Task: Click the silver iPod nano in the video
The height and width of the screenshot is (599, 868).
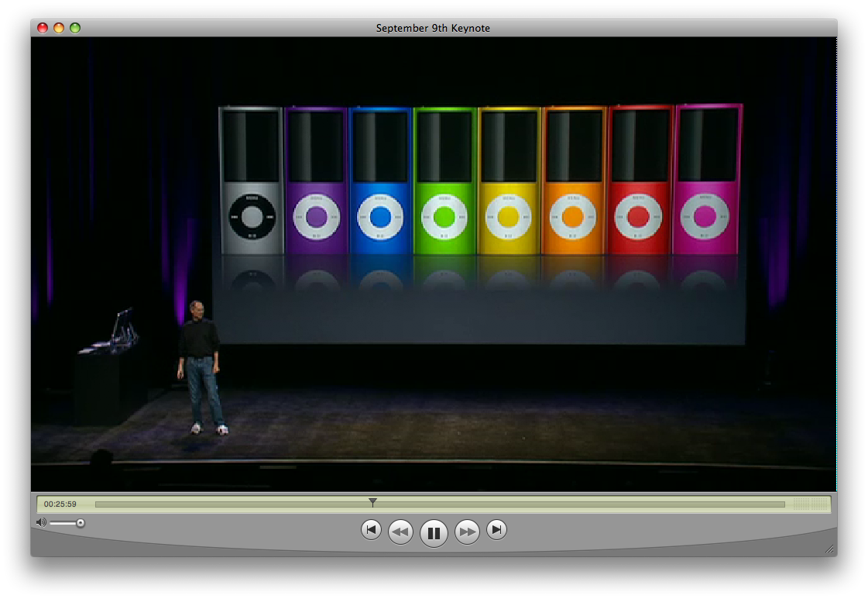Action: pos(252,181)
